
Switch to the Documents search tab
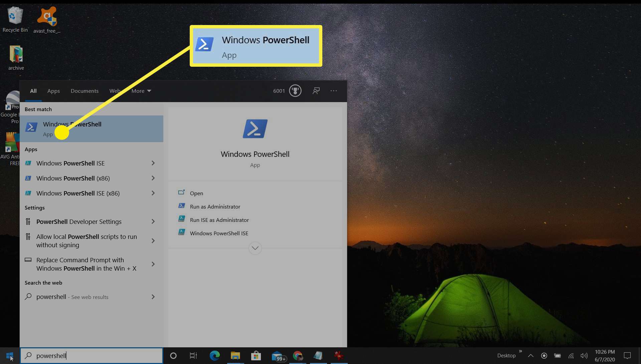85,91
